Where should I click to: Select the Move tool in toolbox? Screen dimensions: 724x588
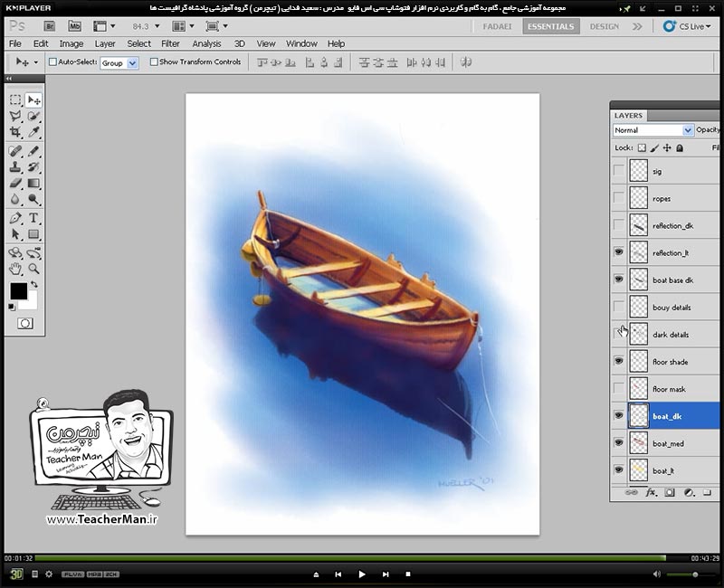click(x=33, y=100)
